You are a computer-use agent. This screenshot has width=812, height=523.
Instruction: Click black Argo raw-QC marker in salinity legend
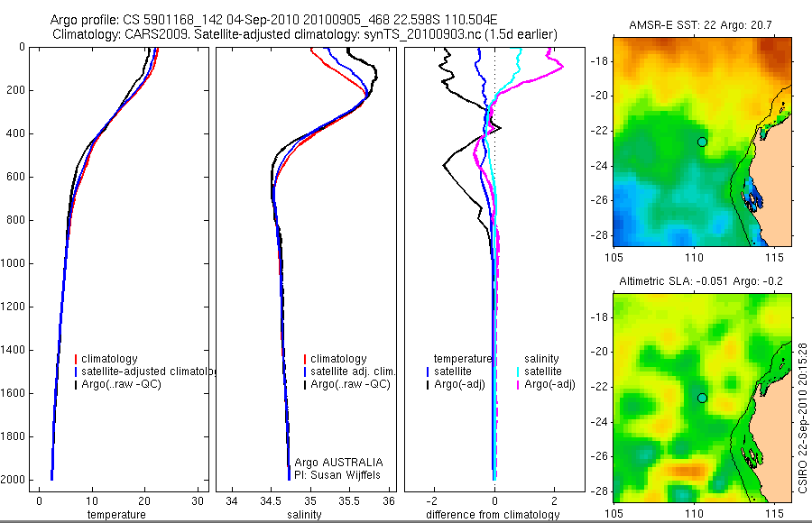305,384
